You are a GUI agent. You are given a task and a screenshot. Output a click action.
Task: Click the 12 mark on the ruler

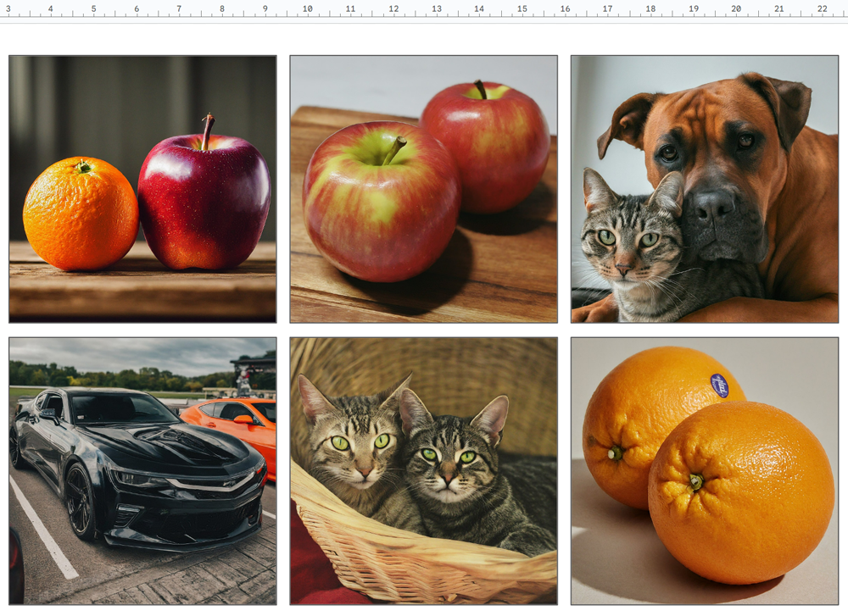tap(393, 8)
